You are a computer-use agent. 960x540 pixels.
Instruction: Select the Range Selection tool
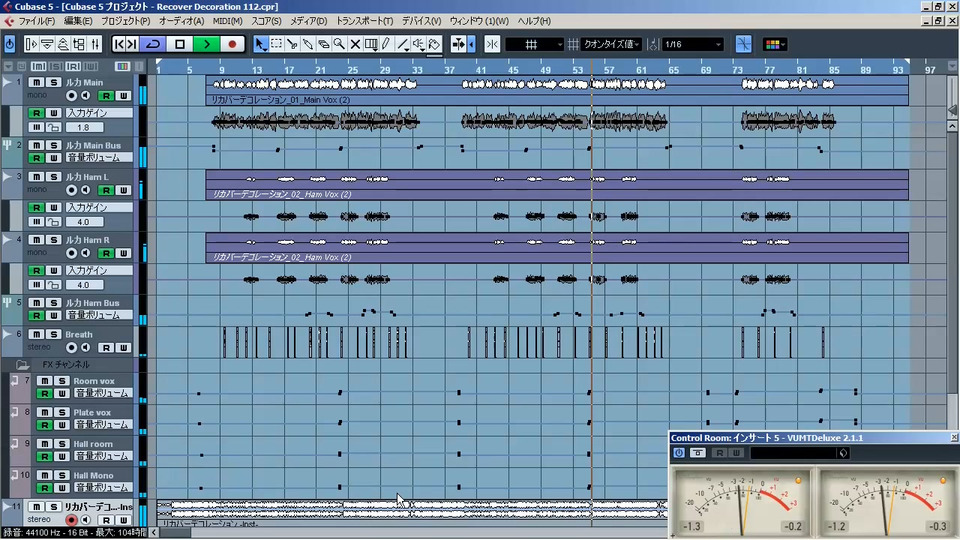pos(277,44)
